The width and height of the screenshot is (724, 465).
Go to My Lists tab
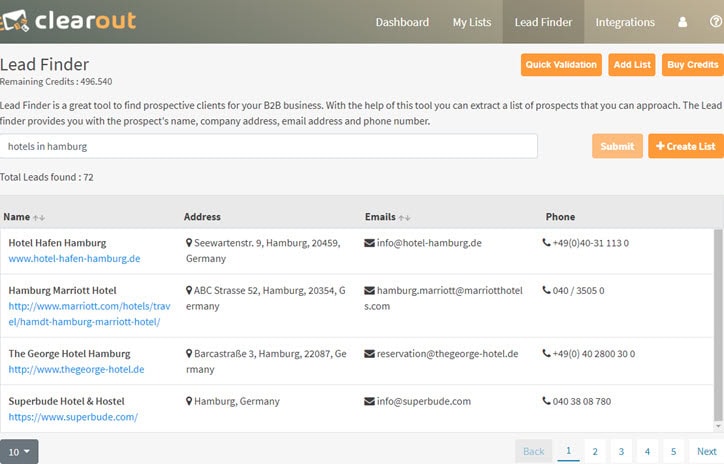[x=472, y=22]
